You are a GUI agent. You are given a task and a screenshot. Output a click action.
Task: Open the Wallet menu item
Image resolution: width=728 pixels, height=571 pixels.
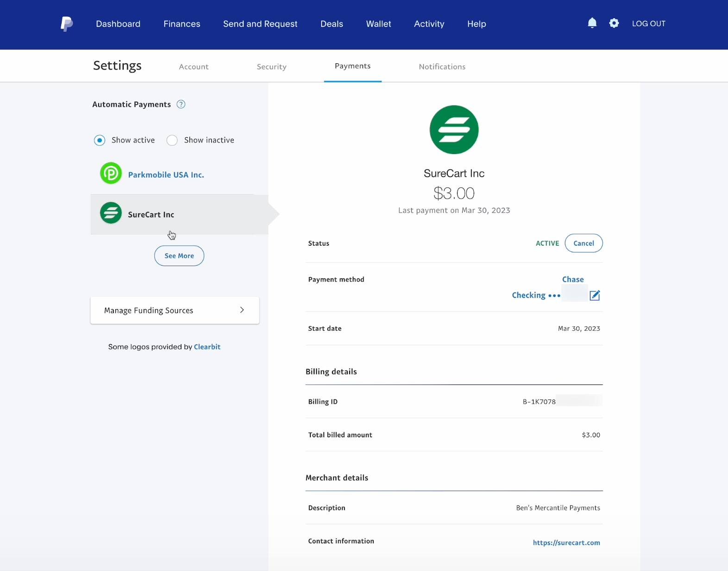pos(379,24)
